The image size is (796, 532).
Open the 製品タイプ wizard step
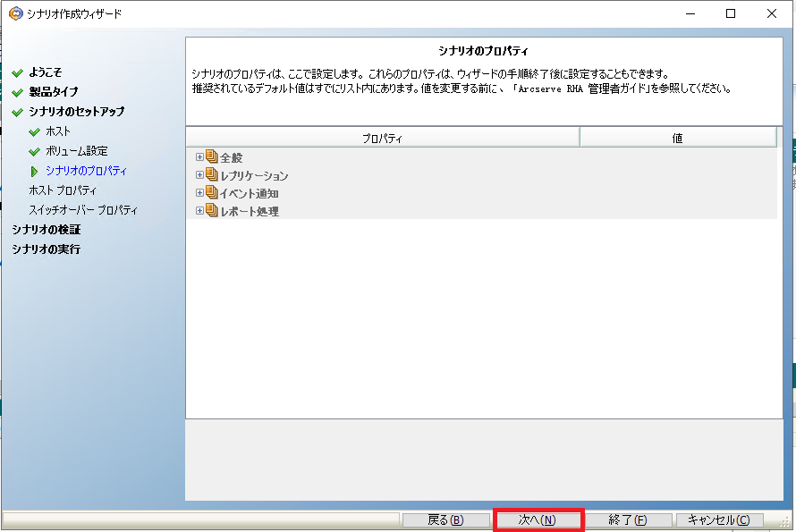pyautogui.click(x=54, y=92)
